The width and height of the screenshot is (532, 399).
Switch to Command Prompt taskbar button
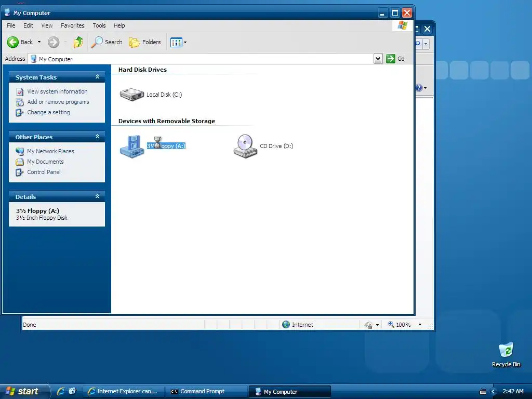coord(206,392)
